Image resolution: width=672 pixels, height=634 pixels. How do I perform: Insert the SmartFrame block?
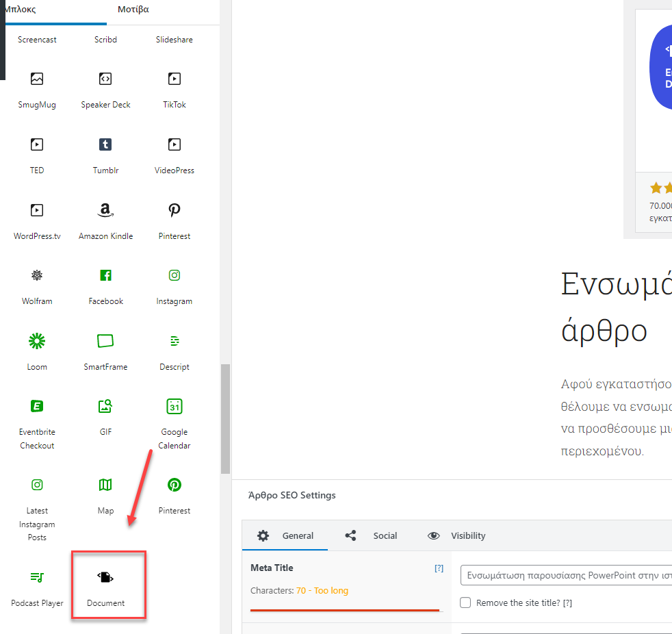point(105,353)
